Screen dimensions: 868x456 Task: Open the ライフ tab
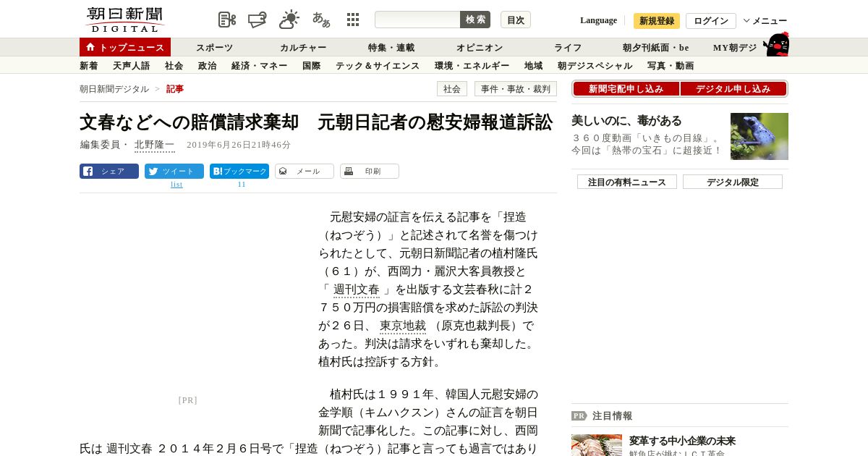[568, 48]
